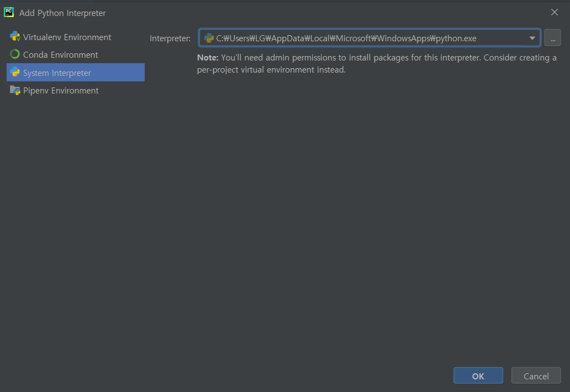Click the admin permissions Note text
Viewport: 570px width, 392px height.
(376, 64)
